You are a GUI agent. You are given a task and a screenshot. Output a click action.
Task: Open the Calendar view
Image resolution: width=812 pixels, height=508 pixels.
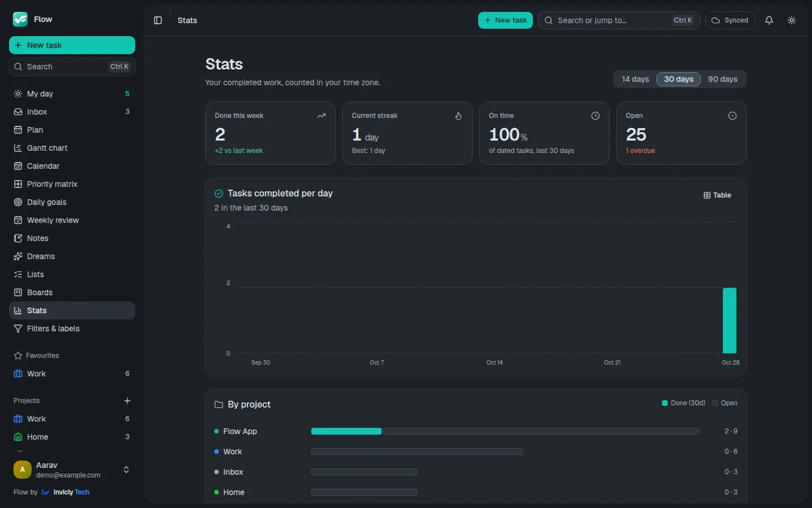pos(72,166)
